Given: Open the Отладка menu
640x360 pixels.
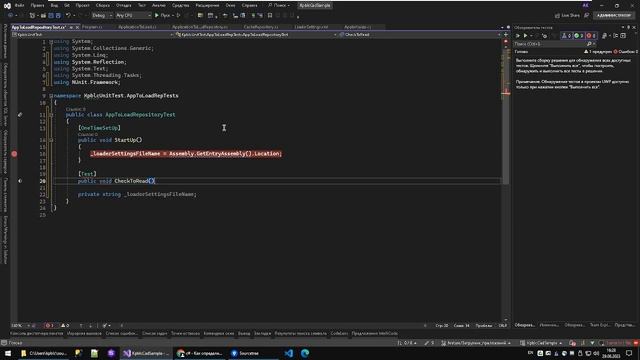Looking at the screenshot, I should click(123, 6).
